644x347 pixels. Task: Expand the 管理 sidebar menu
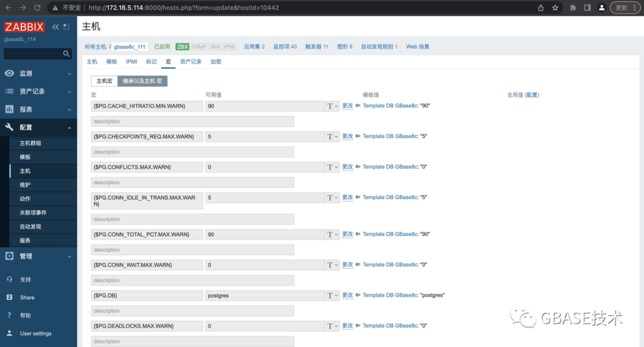click(x=39, y=256)
